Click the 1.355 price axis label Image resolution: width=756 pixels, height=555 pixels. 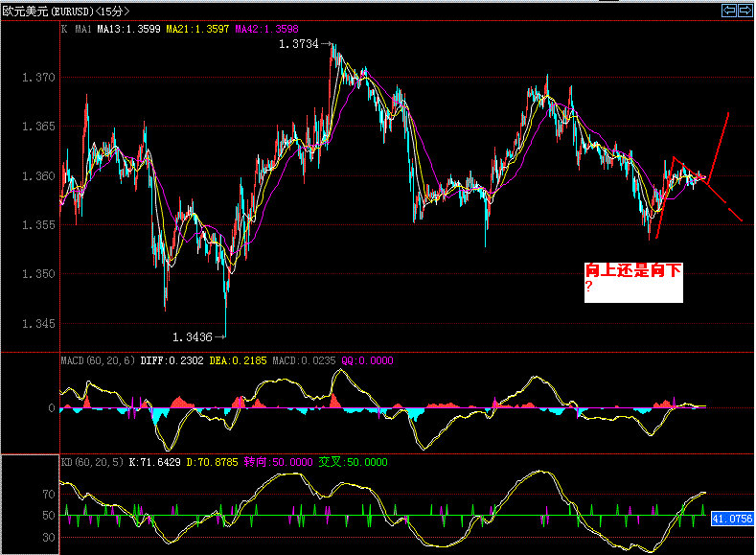click(x=38, y=225)
